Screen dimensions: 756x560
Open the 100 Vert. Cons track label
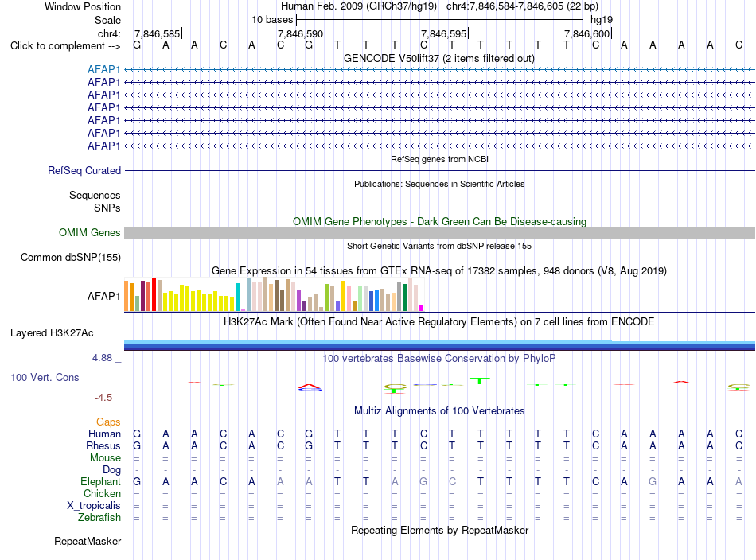(45, 377)
